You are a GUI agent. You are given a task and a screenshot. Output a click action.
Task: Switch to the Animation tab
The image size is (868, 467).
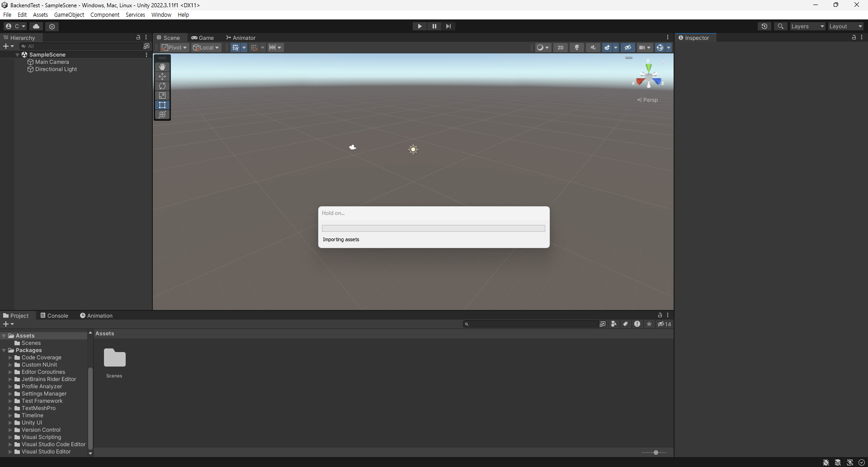(x=96, y=315)
